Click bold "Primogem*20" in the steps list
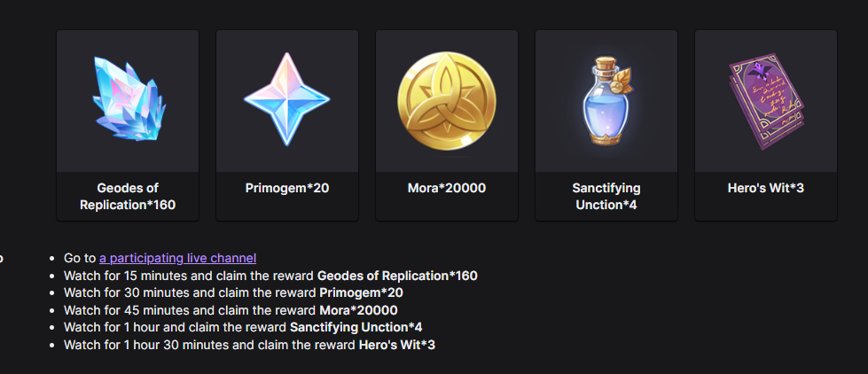The width and height of the screenshot is (868, 374). pos(361,292)
